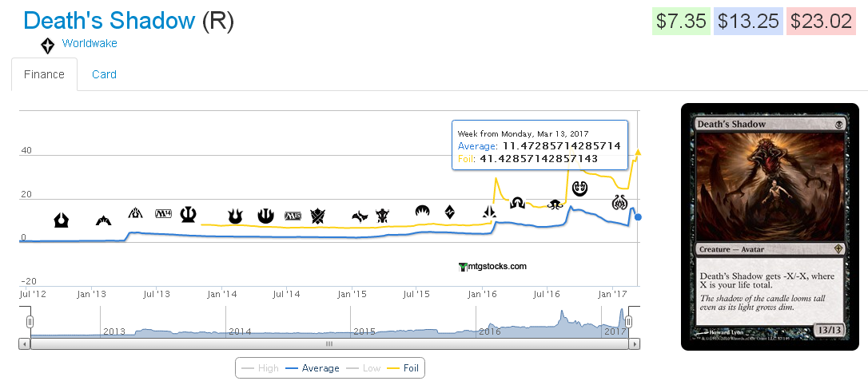This screenshot has width=868, height=385.
Task: Toggle the High series in legend
Action: pyautogui.click(x=261, y=368)
